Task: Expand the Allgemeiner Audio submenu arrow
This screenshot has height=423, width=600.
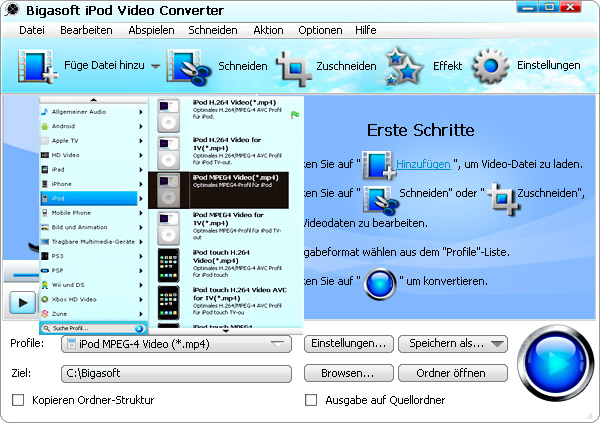Action: (141, 112)
